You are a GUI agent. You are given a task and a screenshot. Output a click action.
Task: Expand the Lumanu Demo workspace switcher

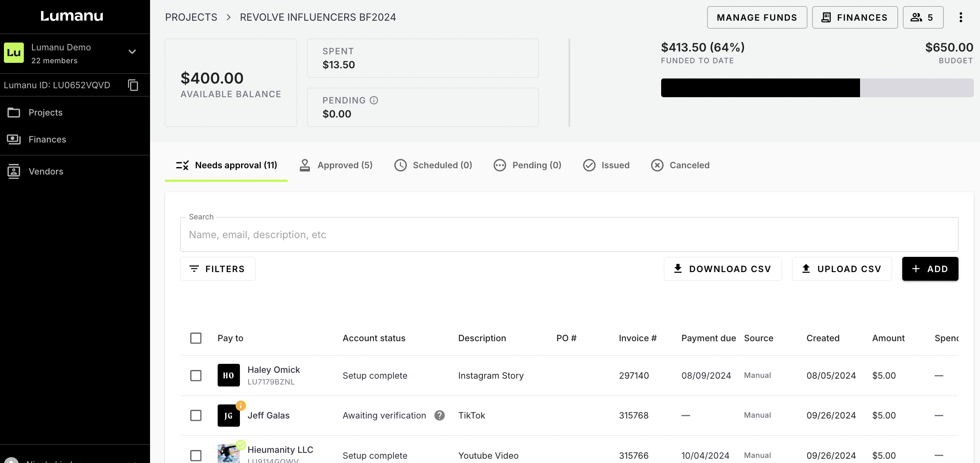(132, 52)
